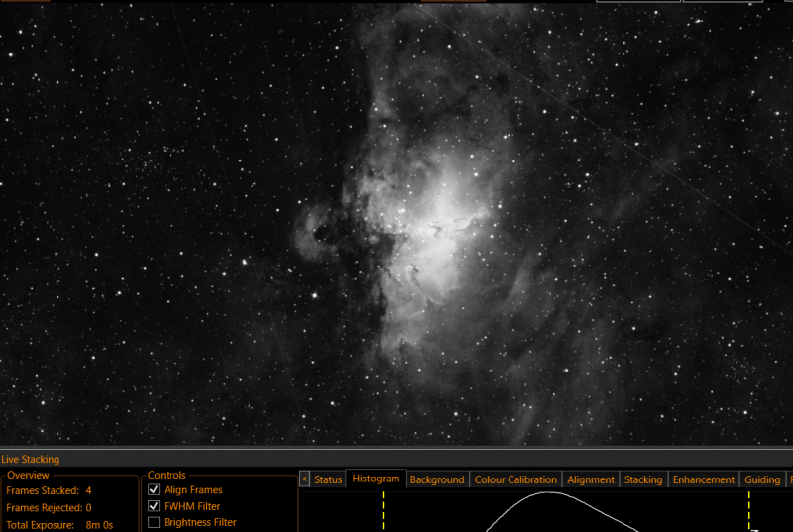The width and height of the screenshot is (793, 532).
Task: Click the tab strip scroll-left arrow
Action: (x=304, y=479)
